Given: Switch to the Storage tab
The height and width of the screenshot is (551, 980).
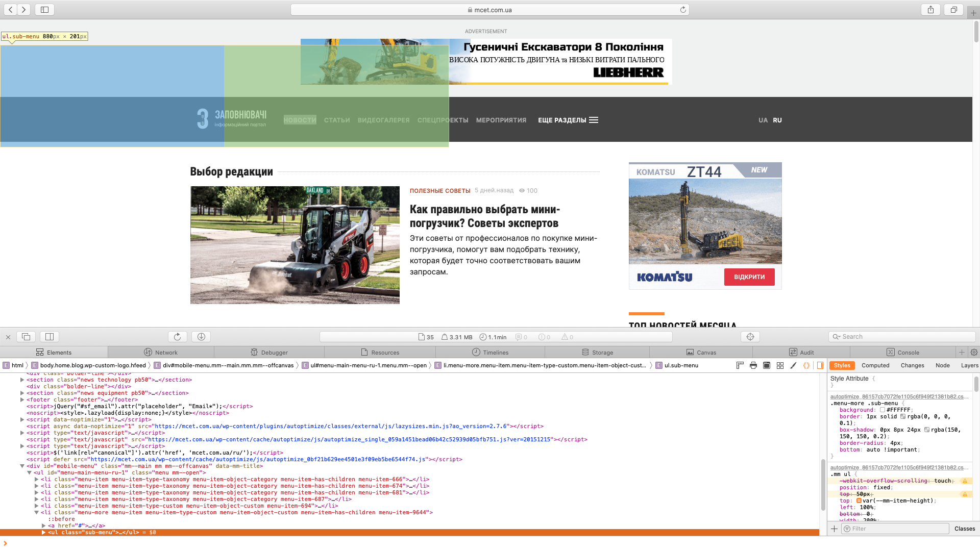Looking at the screenshot, I should (597, 352).
